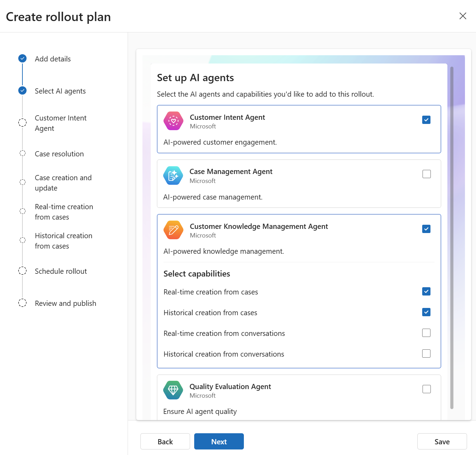476x455 pixels.
Task: Open the Select AI agents step
Action: point(60,91)
